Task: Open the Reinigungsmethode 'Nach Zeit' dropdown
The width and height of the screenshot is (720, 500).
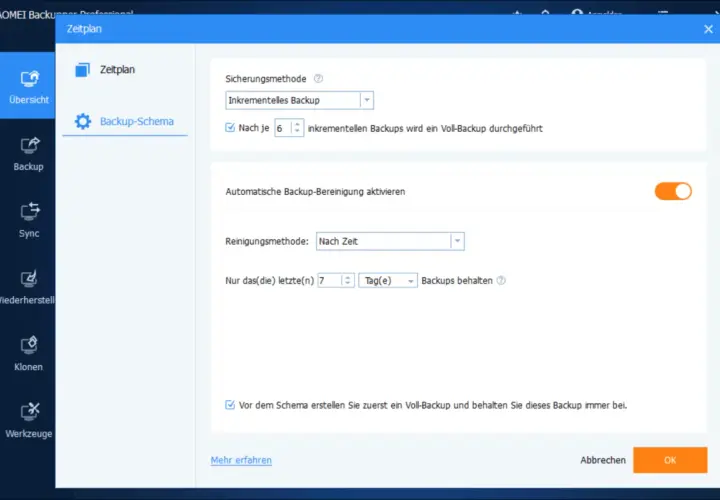Action: tap(390, 241)
